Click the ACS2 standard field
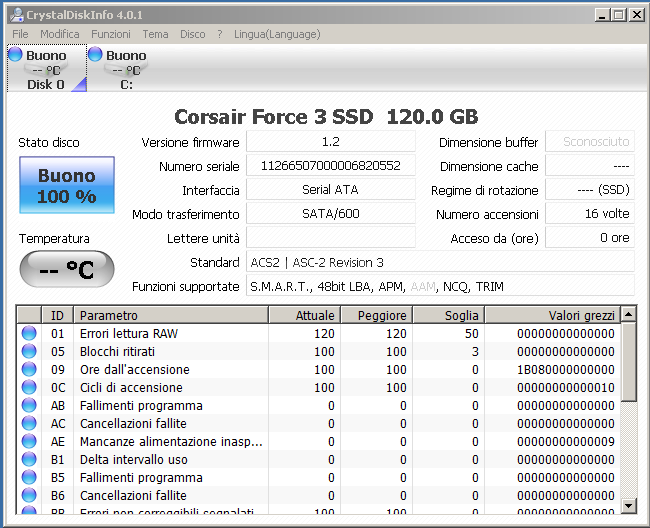 440,262
